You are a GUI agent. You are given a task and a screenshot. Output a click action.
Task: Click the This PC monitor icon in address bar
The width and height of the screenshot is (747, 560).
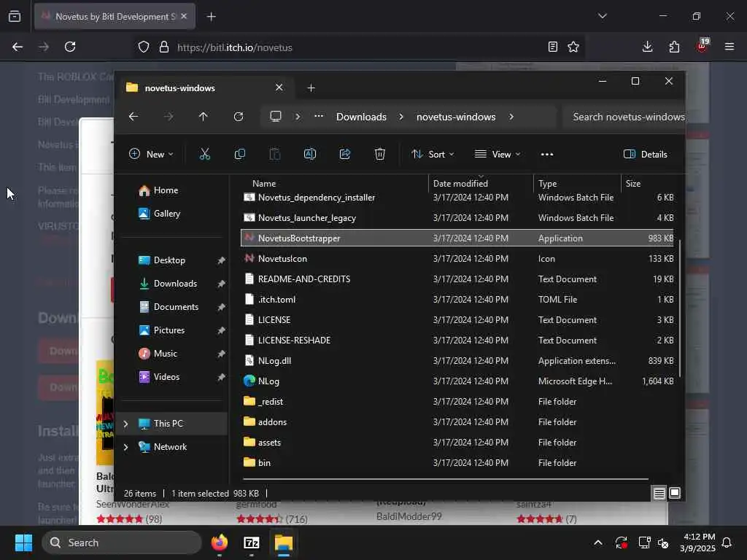tap(275, 117)
